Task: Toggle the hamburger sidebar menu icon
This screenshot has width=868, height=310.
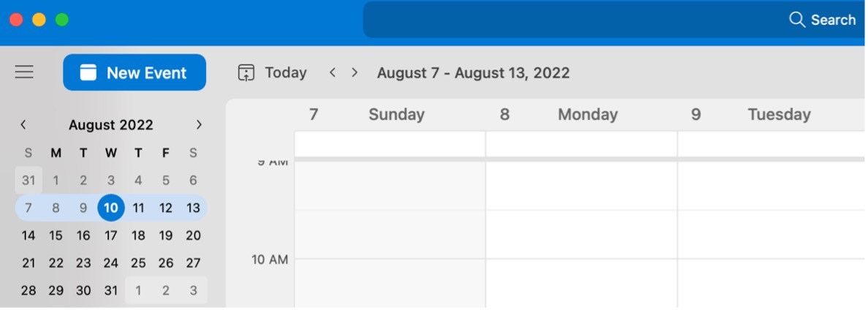Action: pos(24,72)
